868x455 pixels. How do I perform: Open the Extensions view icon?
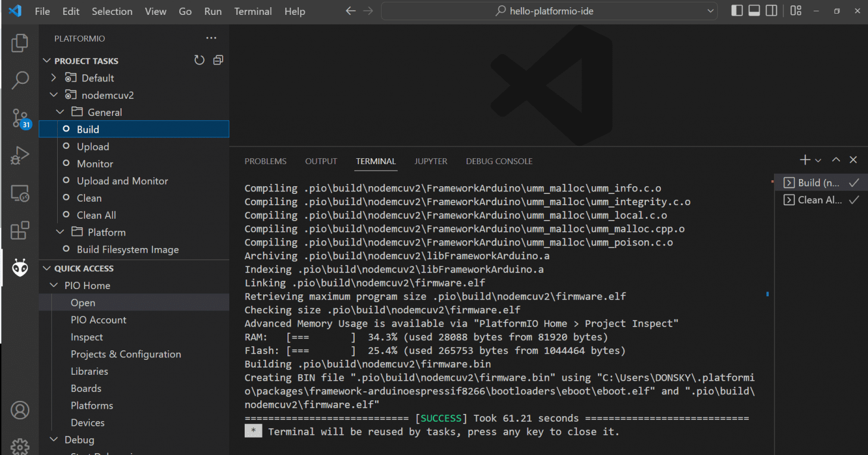pos(20,231)
